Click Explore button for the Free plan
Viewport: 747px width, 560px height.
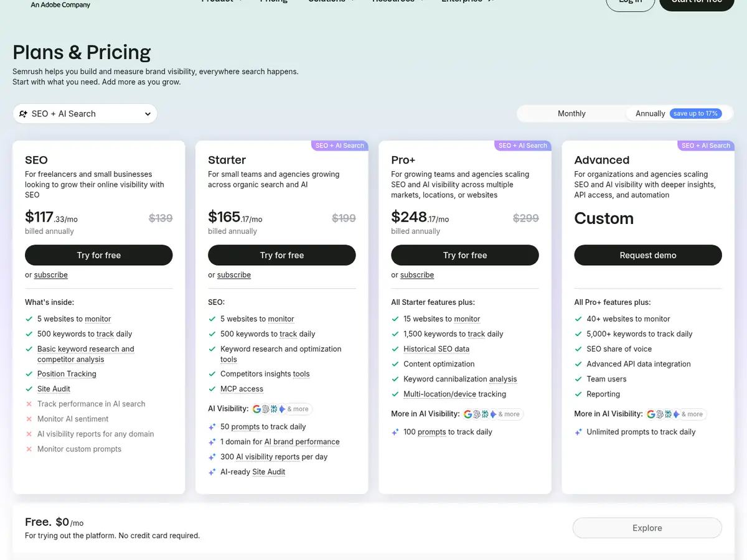coord(647,528)
